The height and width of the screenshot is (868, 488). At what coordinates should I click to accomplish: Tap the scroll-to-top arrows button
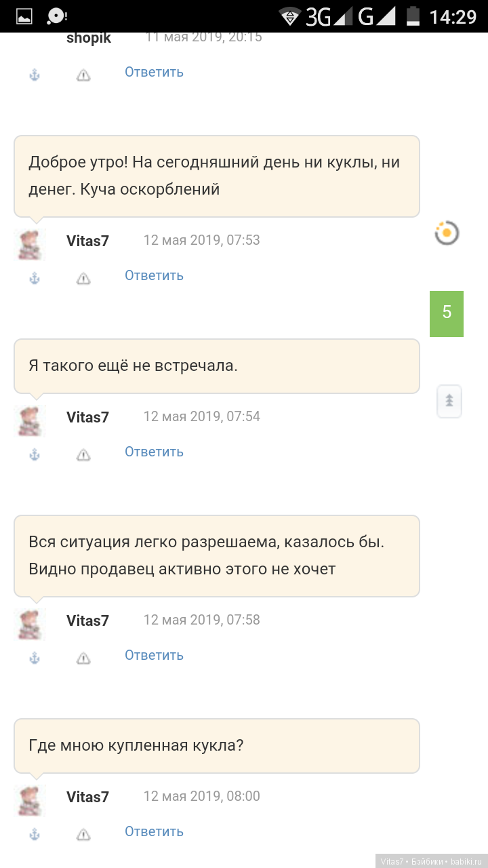449,401
